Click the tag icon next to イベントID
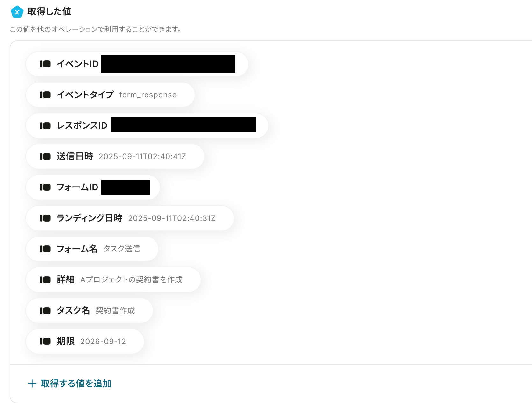 point(45,64)
